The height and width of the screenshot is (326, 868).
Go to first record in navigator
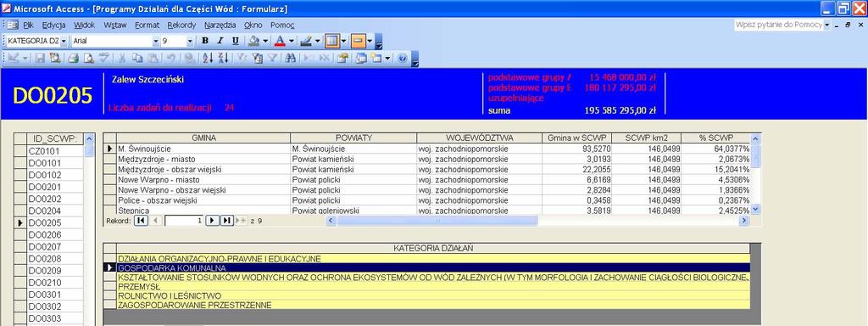pyautogui.click(x=141, y=220)
